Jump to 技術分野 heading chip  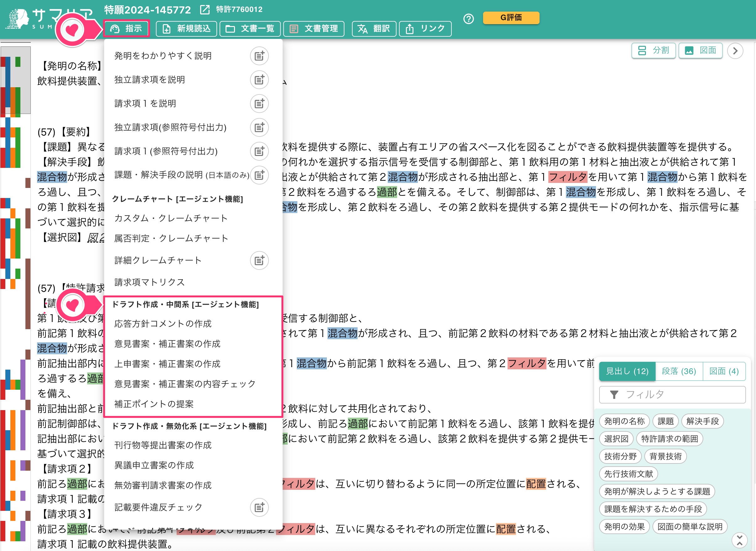(620, 456)
